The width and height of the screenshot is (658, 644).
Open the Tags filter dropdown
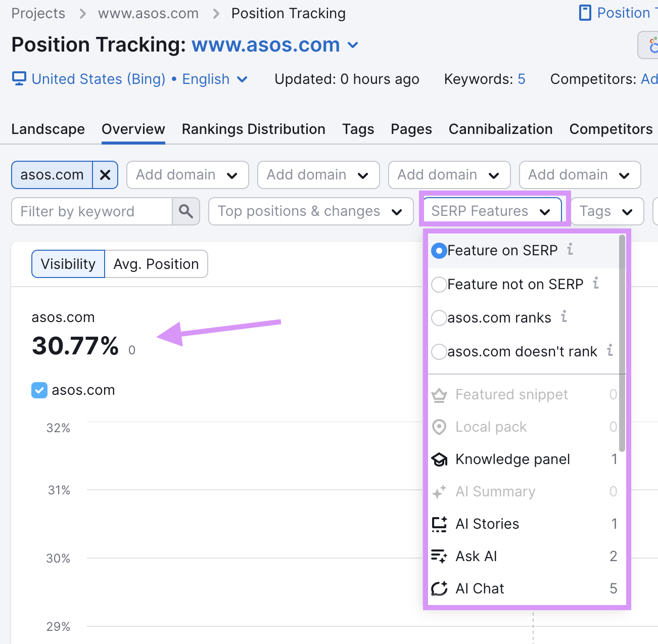coord(606,211)
